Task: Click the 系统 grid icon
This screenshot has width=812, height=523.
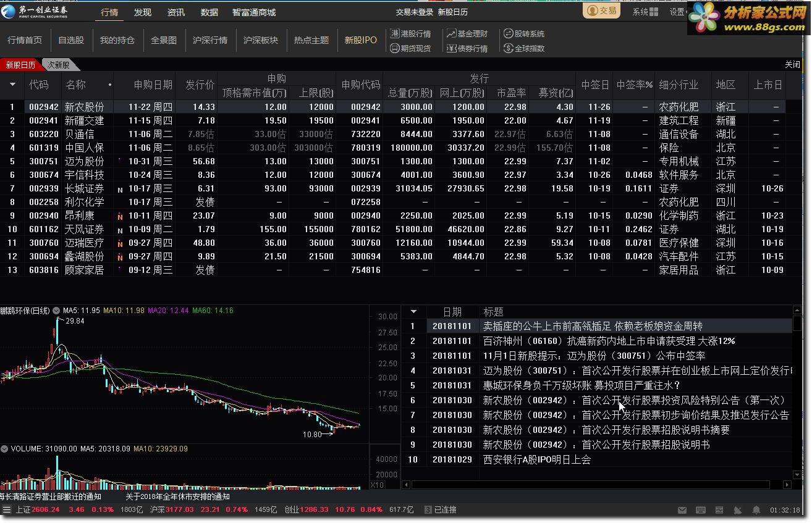Action: pyautogui.click(x=654, y=12)
